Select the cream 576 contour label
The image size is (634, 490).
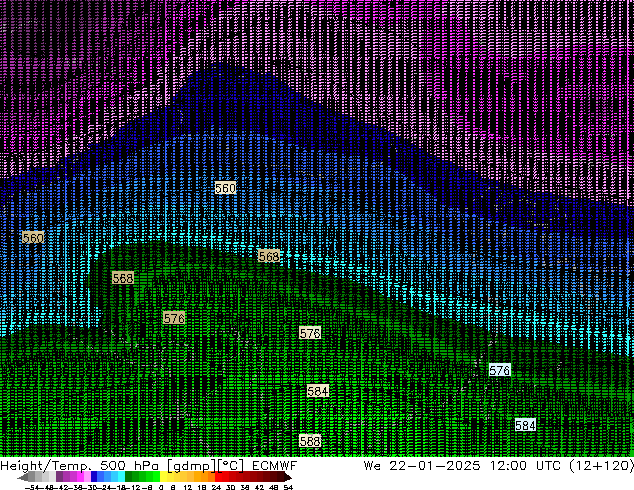click(310, 333)
